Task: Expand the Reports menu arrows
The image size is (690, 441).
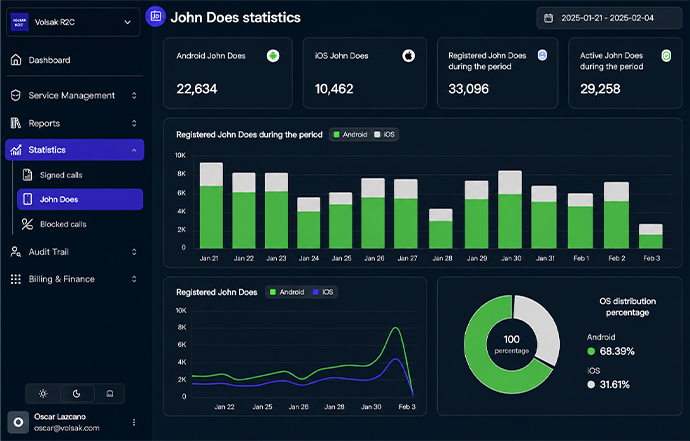Action: click(x=134, y=123)
